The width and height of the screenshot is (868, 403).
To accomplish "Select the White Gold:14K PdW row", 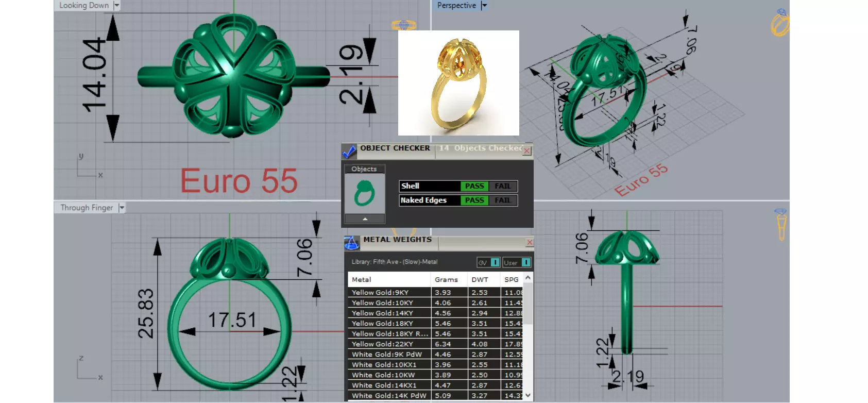I will tap(436, 395).
